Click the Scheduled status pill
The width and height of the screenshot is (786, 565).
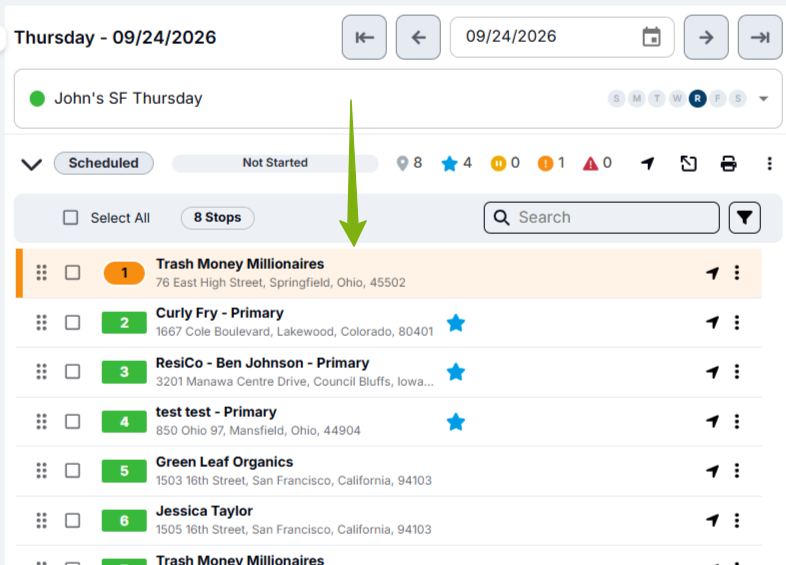[104, 163]
